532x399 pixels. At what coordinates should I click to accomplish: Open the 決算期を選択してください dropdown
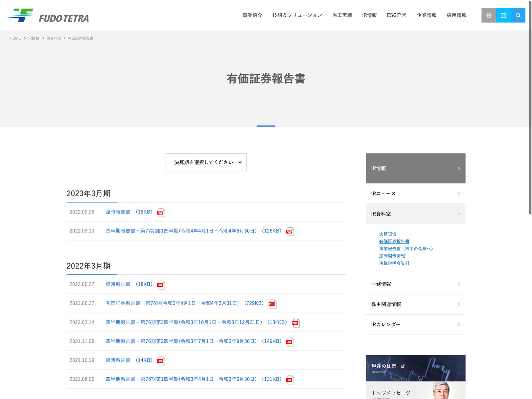206,162
